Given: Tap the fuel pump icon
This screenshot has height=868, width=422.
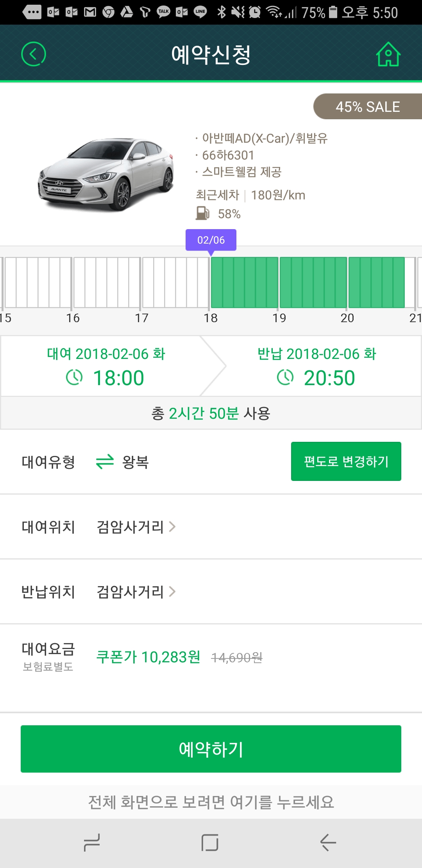Looking at the screenshot, I should 202,213.
